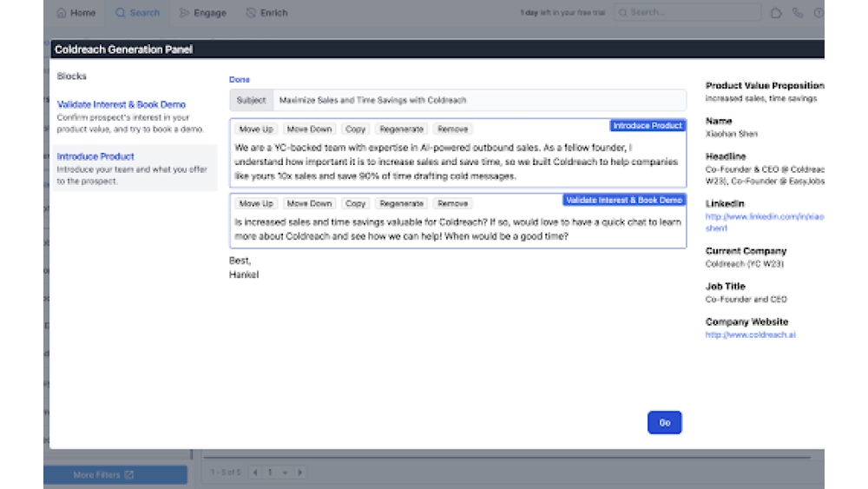Click the '1 day left in your free trial' notice
Image resolution: width=868 pixels, height=489 pixels.
pyautogui.click(x=562, y=12)
